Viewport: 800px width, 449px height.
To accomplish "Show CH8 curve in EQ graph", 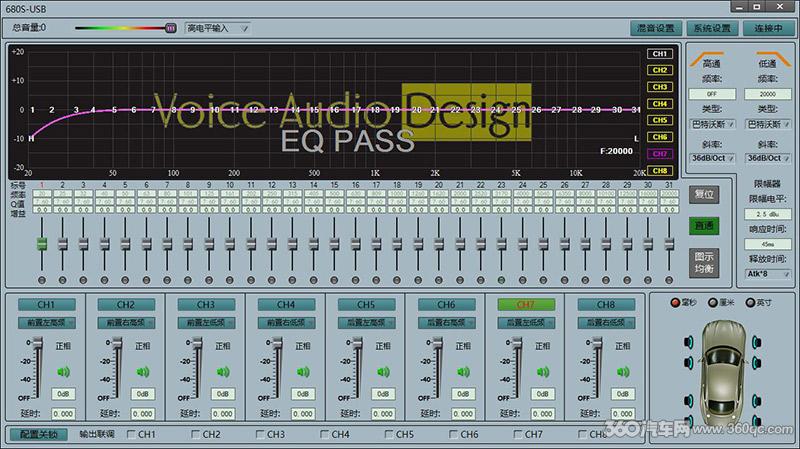I will coord(660,170).
